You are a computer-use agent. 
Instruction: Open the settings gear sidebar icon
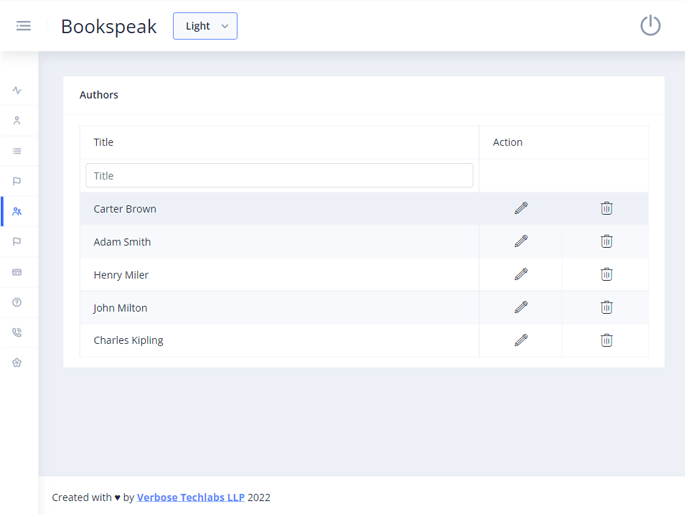pyautogui.click(x=17, y=363)
